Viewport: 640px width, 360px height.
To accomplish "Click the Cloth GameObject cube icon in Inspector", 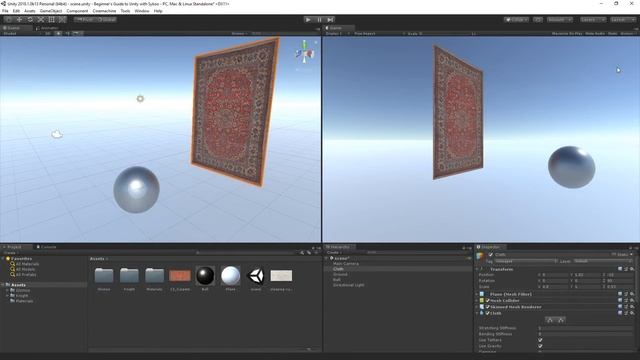I will pyautogui.click(x=480, y=256).
